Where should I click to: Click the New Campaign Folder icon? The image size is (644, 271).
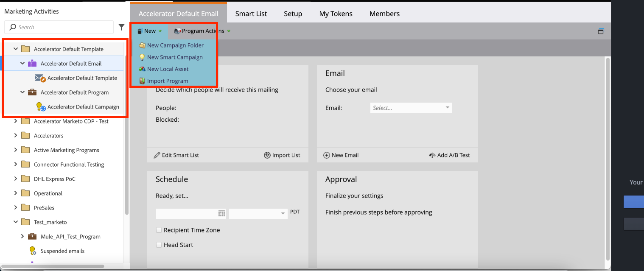(142, 45)
